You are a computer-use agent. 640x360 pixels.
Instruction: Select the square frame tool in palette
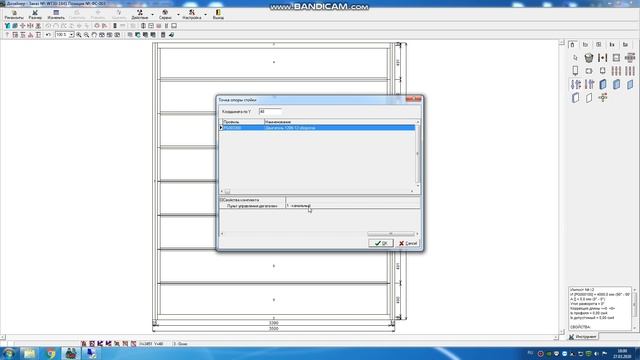[x=616, y=58]
